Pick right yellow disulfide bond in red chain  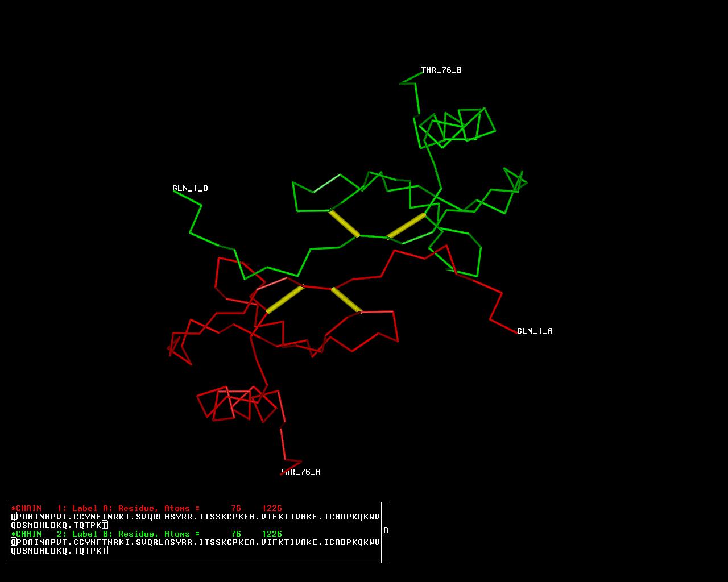point(346,300)
